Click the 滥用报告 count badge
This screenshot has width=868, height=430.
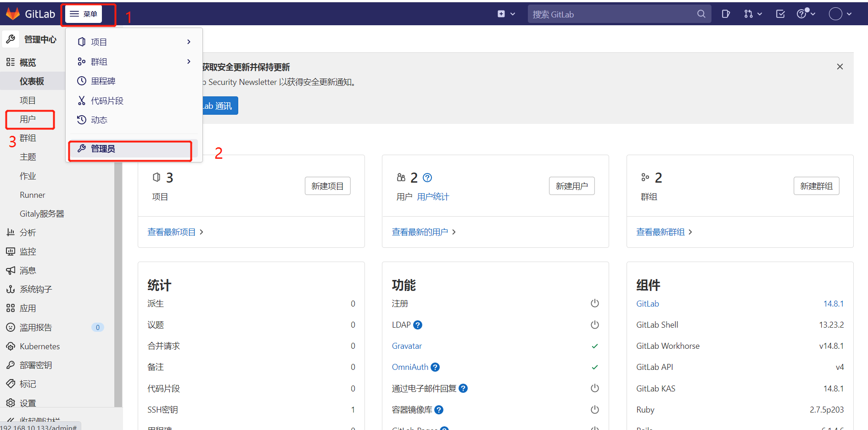98,327
